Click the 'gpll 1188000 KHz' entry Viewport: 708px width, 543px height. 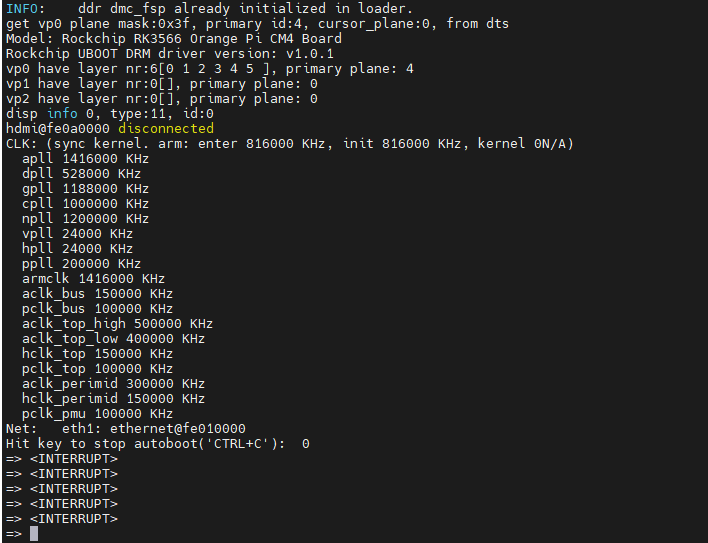coord(85,189)
